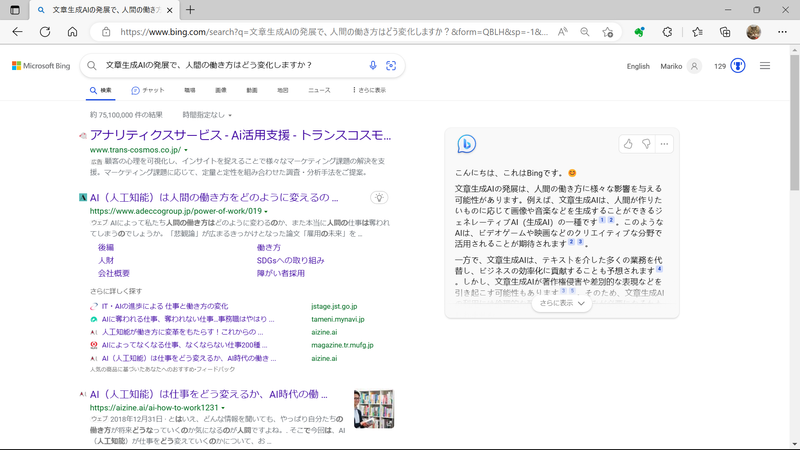Open a new browser tab
This screenshot has width=800, height=450.
[x=190, y=10]
